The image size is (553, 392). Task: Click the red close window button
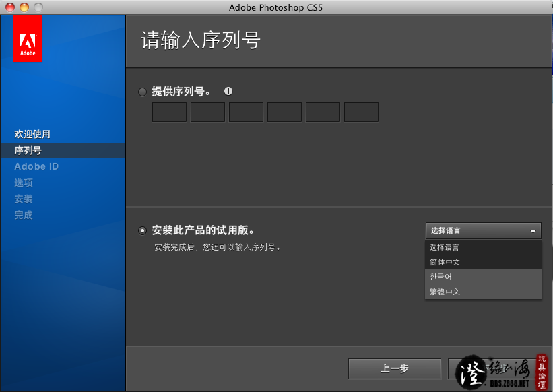pyautogui.click(x=10, y=7)
